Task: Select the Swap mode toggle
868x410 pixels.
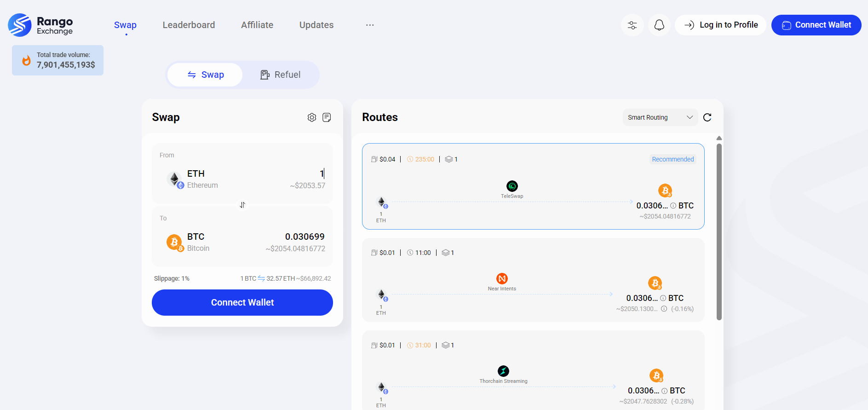Action: [x=205, y=75]
